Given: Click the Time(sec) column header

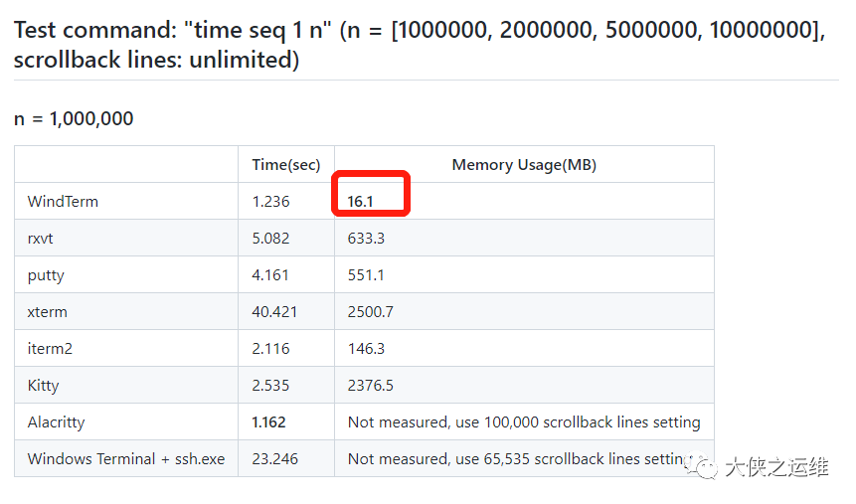Looking at the screenshot, I should [x=286, y=165].
